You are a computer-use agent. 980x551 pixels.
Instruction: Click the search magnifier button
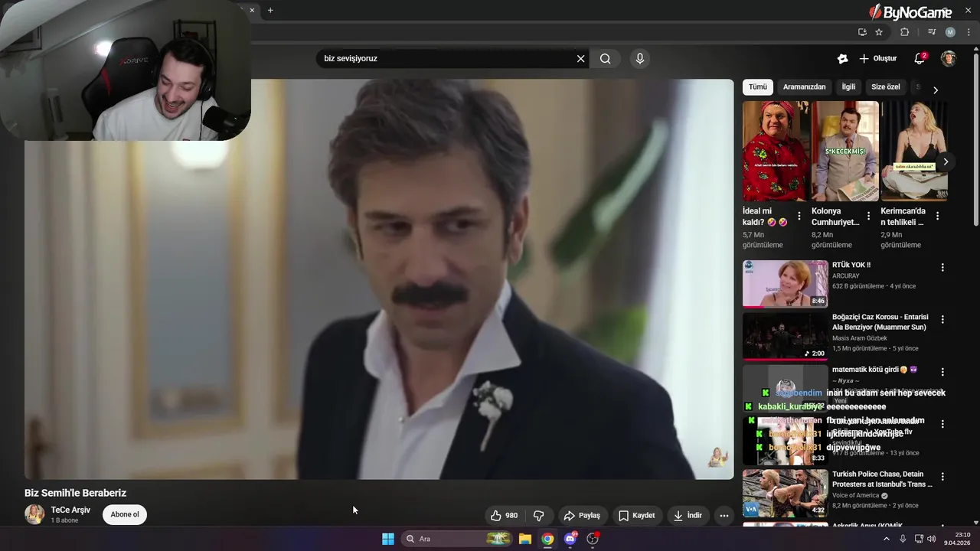tap(605, 59)
